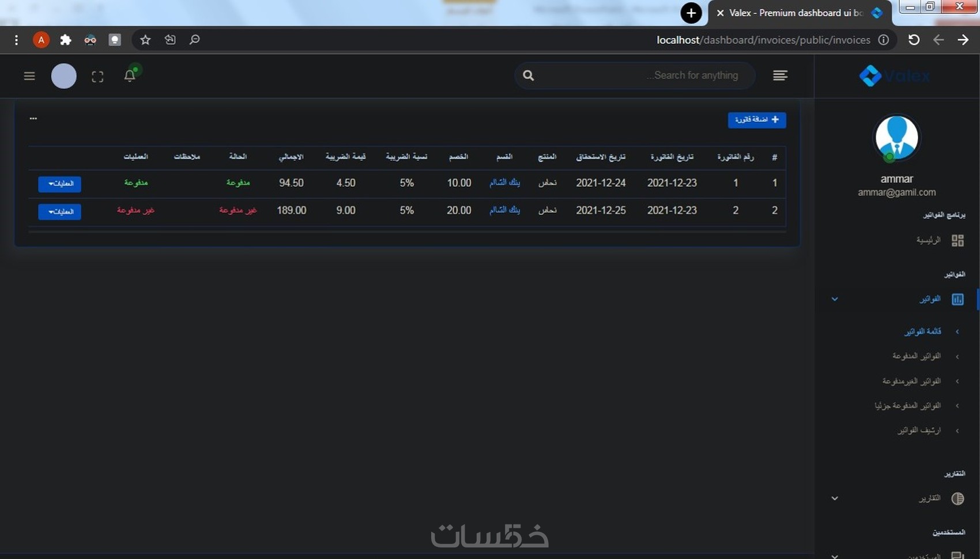Screen dimensions: 980x559
Task: Click the الفواتير chart icon in sidebar
Action: click(958, 299)
